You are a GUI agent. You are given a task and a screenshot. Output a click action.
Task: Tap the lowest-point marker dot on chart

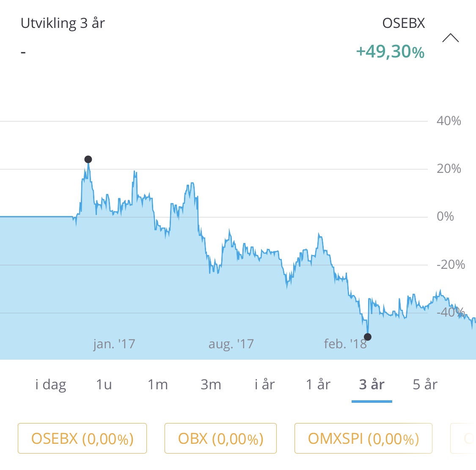click(x=368, y=337)
